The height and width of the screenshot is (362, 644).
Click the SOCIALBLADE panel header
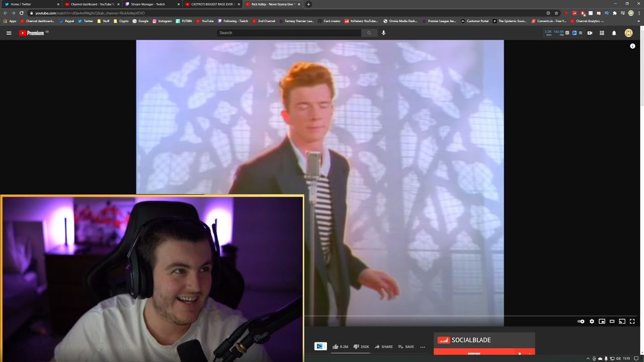coord(484,340)
